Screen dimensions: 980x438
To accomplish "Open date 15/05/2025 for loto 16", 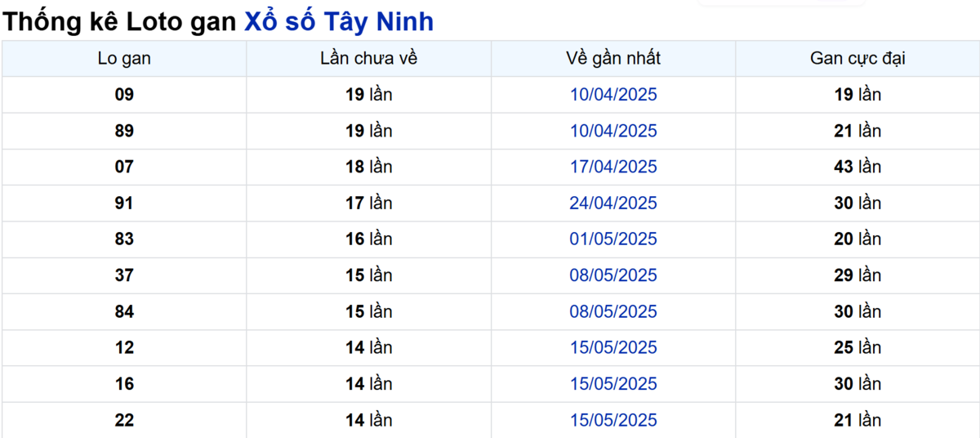I will (x=612, y=384).
